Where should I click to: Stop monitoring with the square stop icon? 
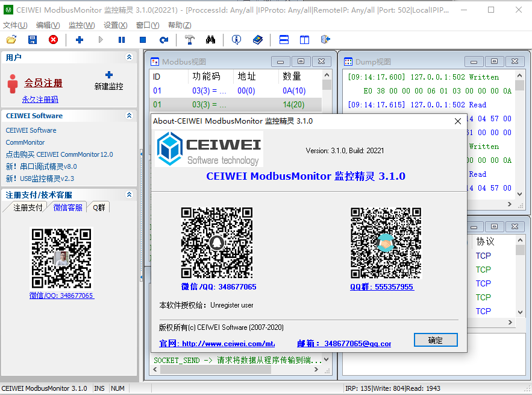pos(143,40)
